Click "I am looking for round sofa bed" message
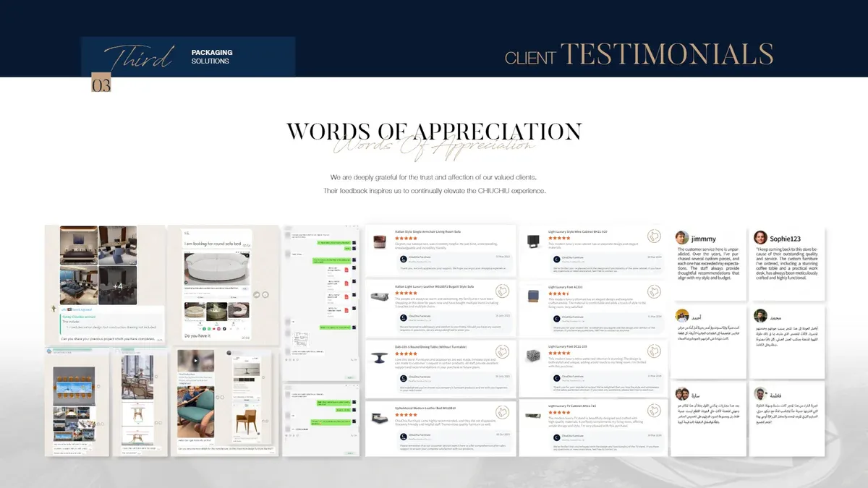Screen dimensions: 868x488 point(211,244)
